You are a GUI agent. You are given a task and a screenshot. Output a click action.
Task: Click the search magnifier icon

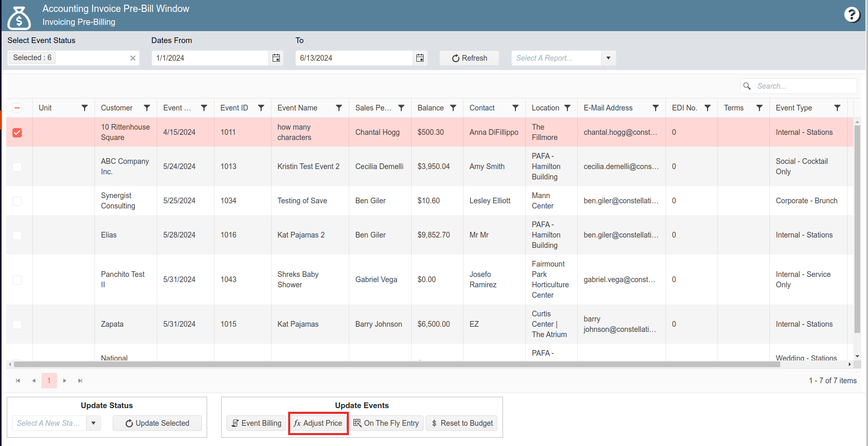tap(747, 86)
